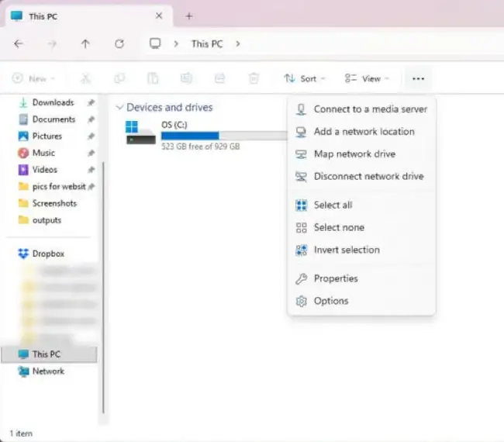The image size is (504, 442).
Task: Click This PC in the address breadcrumb
Action: [x=207, y=43]
